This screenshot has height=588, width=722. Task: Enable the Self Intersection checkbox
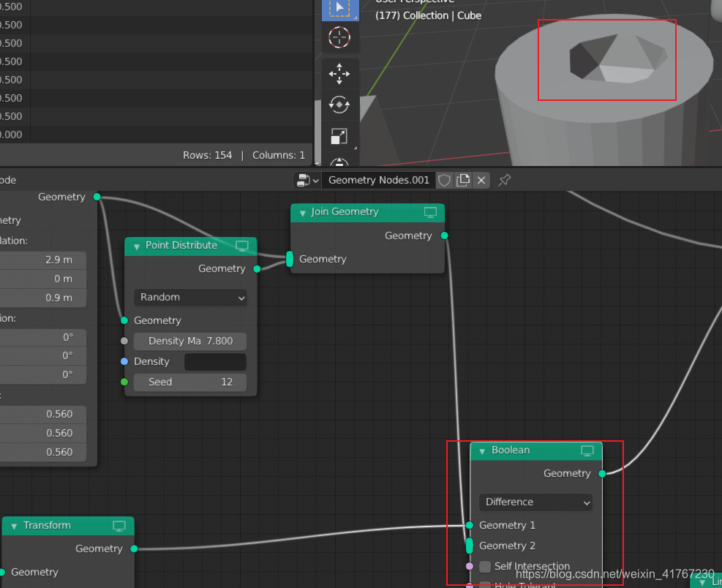(x=485, y=567)
